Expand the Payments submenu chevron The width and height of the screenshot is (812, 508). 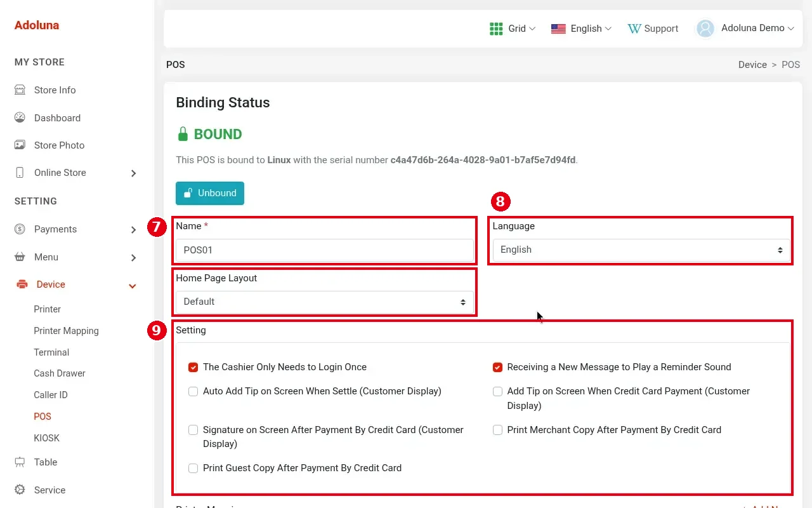(133, 230)
